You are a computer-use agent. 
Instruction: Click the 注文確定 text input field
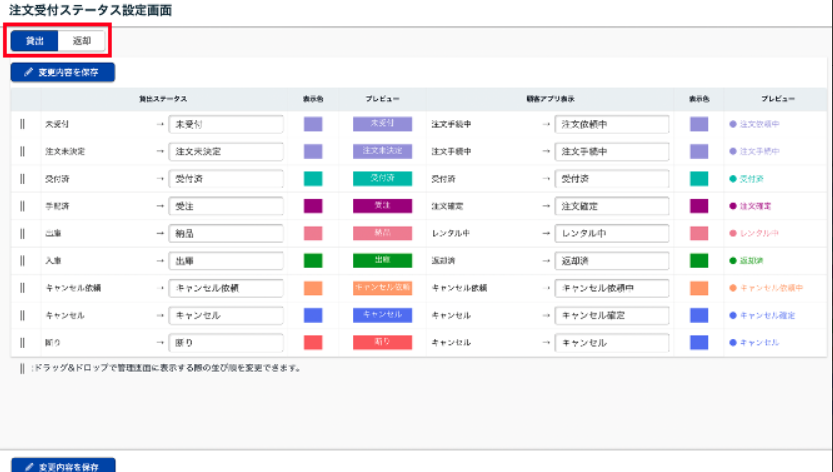(x=611, y=206)
